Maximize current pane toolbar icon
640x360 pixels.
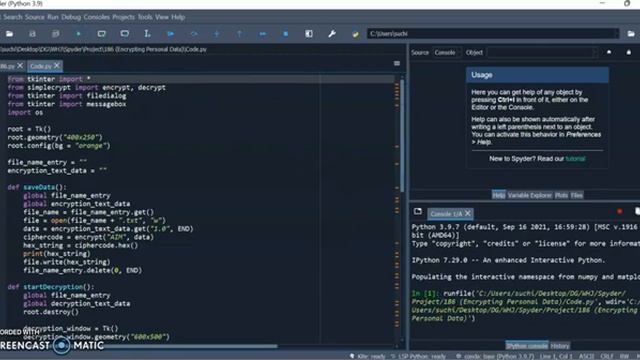coord(309,34)
